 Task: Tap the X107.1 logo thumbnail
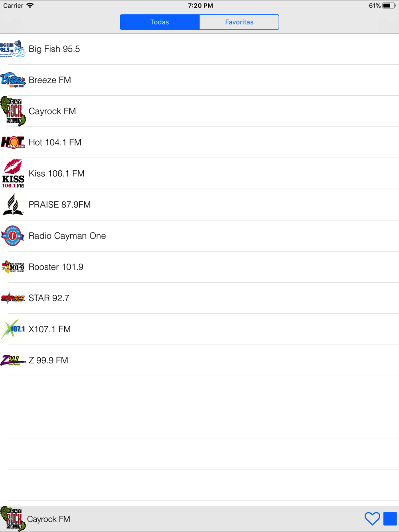[13, 329]
